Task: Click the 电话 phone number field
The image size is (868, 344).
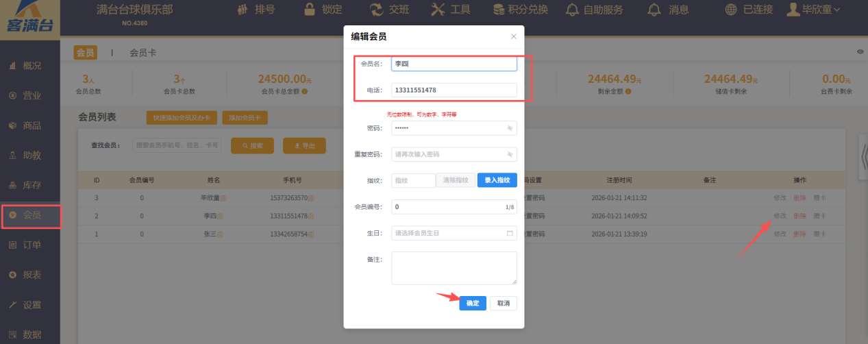Action: (x=454, y=90)
